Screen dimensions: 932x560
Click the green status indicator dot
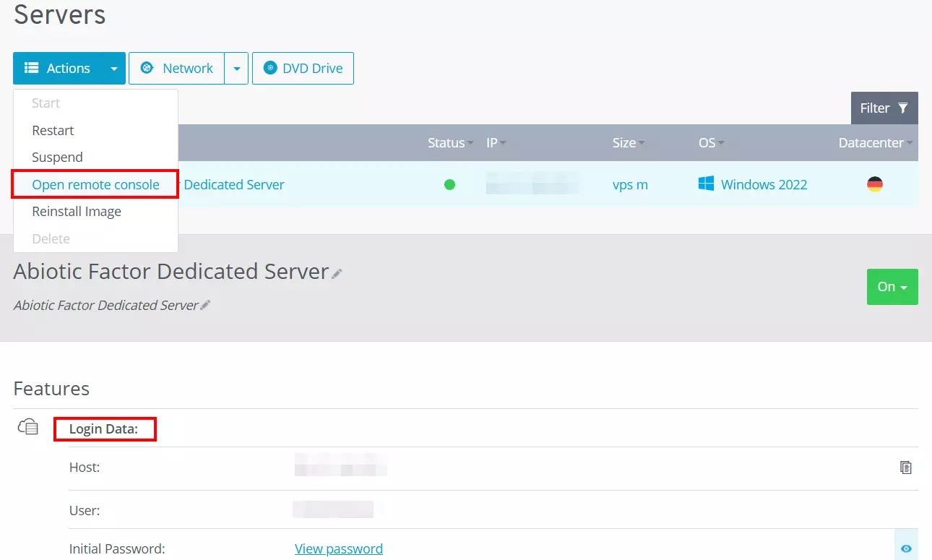click(449, 184)
